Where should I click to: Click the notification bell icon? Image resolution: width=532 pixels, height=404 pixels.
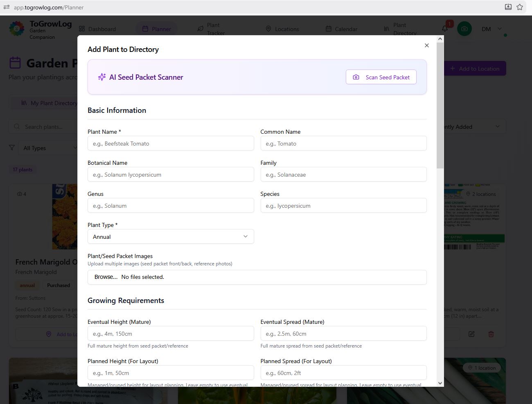(x=445, y=29)
